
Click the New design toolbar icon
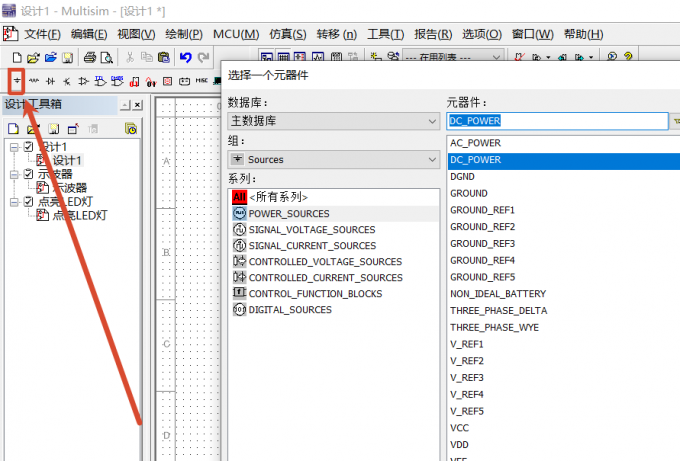[x=17, y=57]
